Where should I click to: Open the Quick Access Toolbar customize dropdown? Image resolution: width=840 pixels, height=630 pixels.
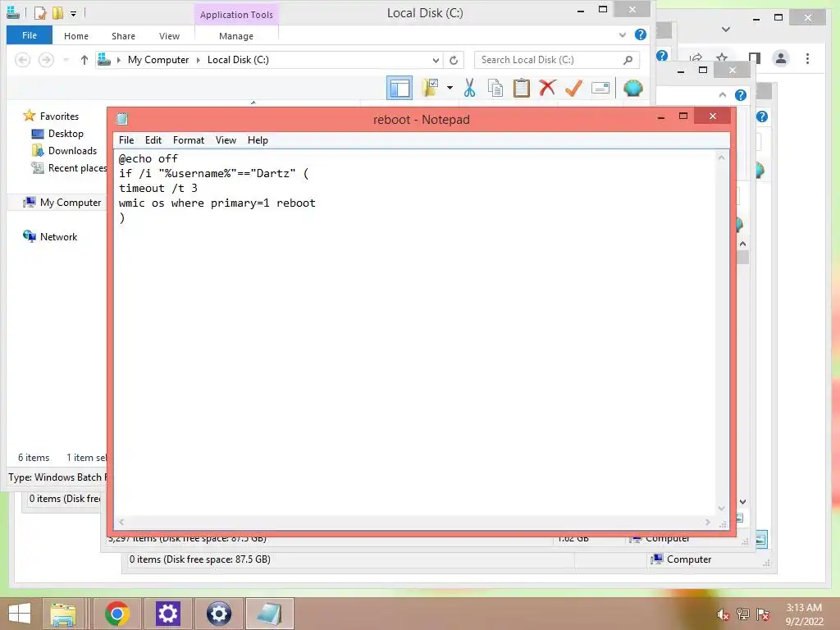[x=73, y=13]
